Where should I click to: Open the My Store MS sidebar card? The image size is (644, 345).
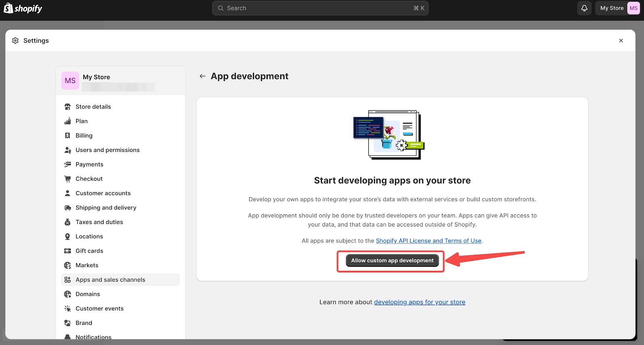tap(120, 81)
